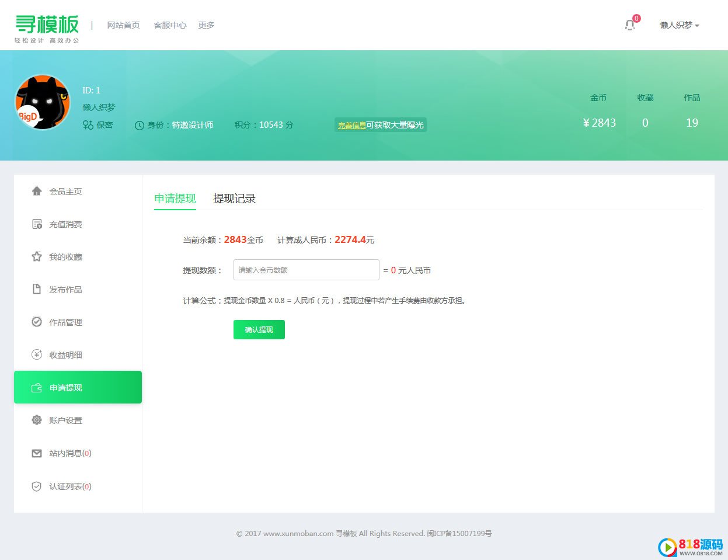This screenshot has width=728, height=560.
Task: Go to 网站首页 in top navigation
Action: click(x=123, y=25)
